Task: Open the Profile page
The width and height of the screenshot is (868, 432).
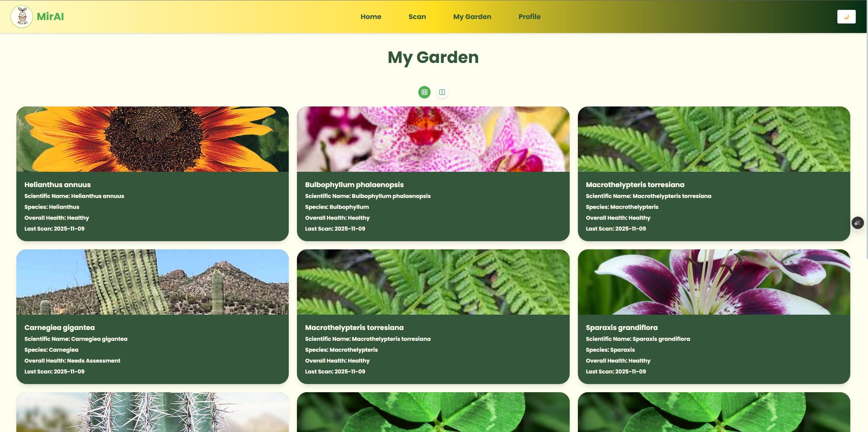Action: pos(529,17)
